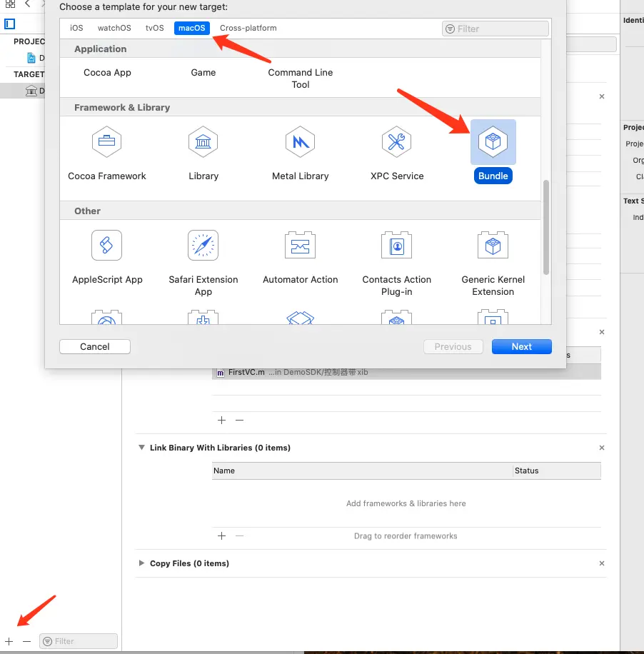This screenshot has height=654, width=644.
Task: Click the template list scrollbar
Action: (546, 227)
